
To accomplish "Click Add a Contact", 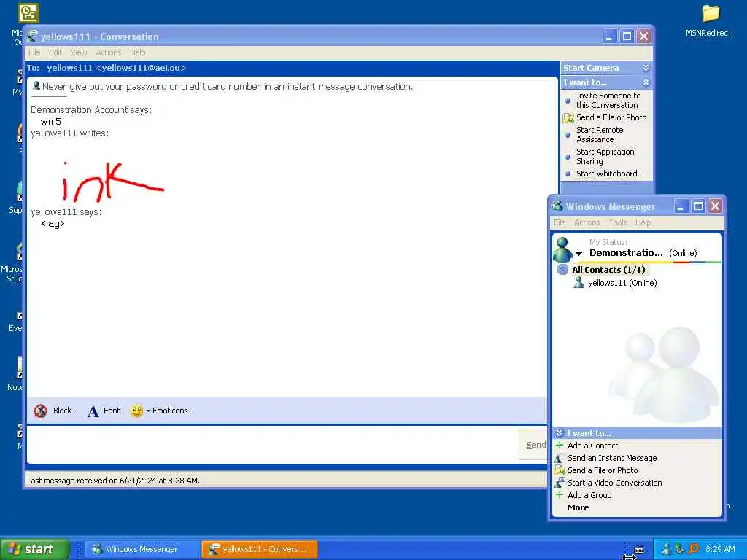I will pyautogui.click(x=592, y=446).
